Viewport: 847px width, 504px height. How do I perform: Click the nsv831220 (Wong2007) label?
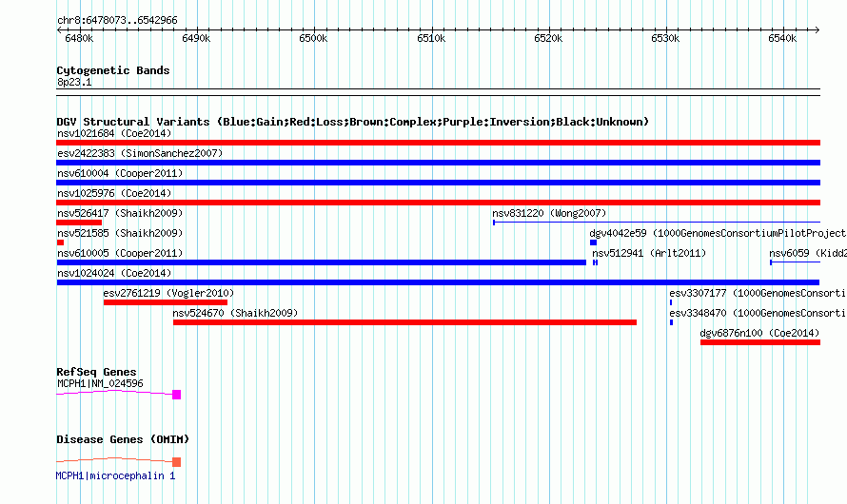coord(549,213)
